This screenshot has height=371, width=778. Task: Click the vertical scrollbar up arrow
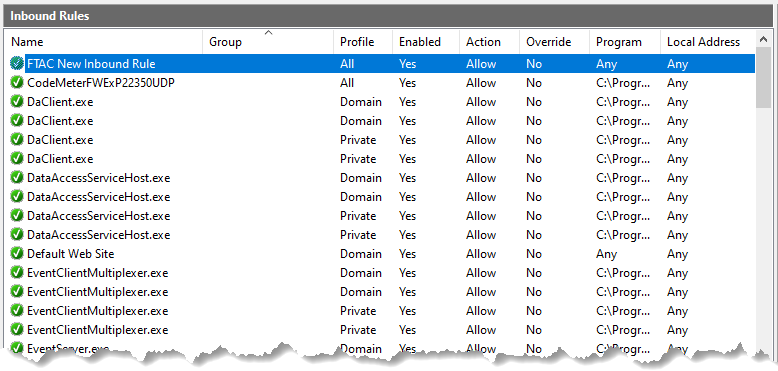click(x=763, y=39)
